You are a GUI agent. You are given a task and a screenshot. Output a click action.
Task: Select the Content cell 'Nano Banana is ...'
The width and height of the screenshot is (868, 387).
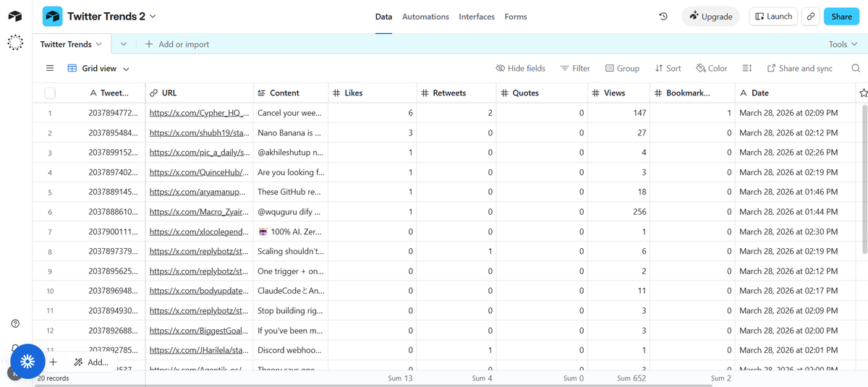(x=290, y=133)
